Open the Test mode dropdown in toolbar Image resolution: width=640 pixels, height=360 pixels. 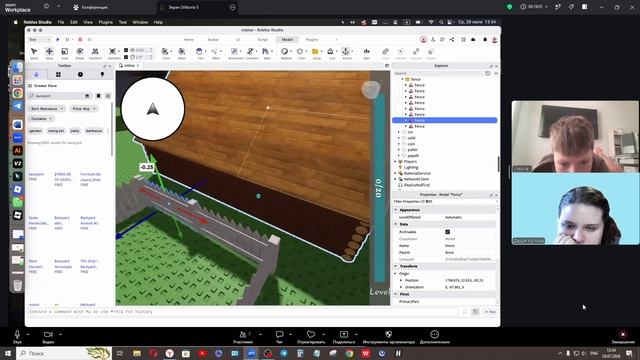[x=40, y=40]
